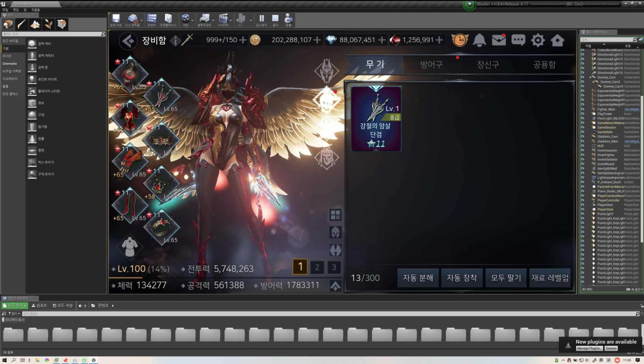
Task: Select the Foliage mode icon
Action: point(48,24)
